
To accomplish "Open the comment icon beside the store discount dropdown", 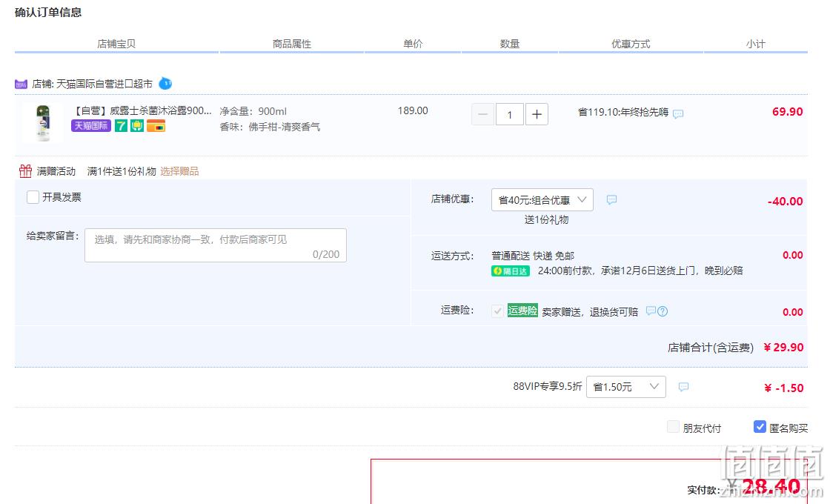I will 611,199.
